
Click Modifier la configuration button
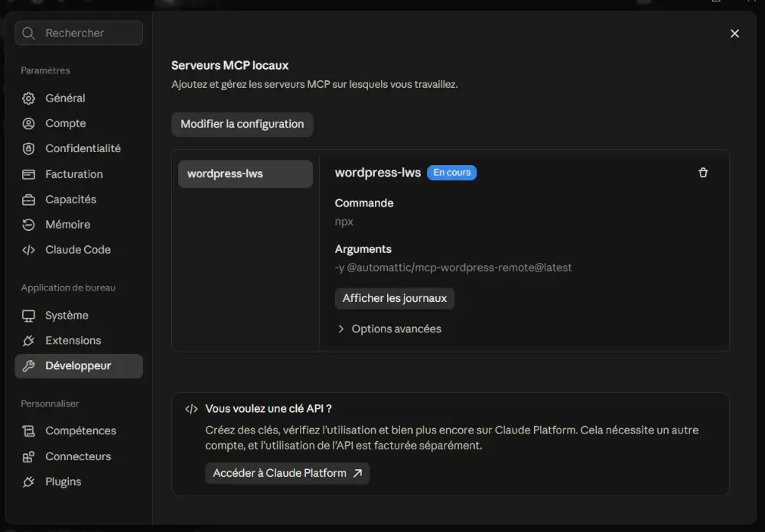click(x=242, y=125)
